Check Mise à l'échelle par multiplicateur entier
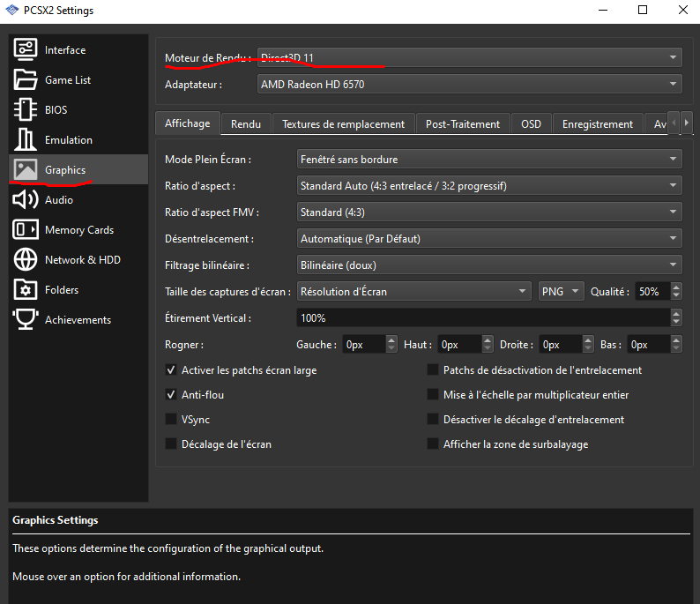This screenshot has height=604, width=700. [x=433, y=395]
